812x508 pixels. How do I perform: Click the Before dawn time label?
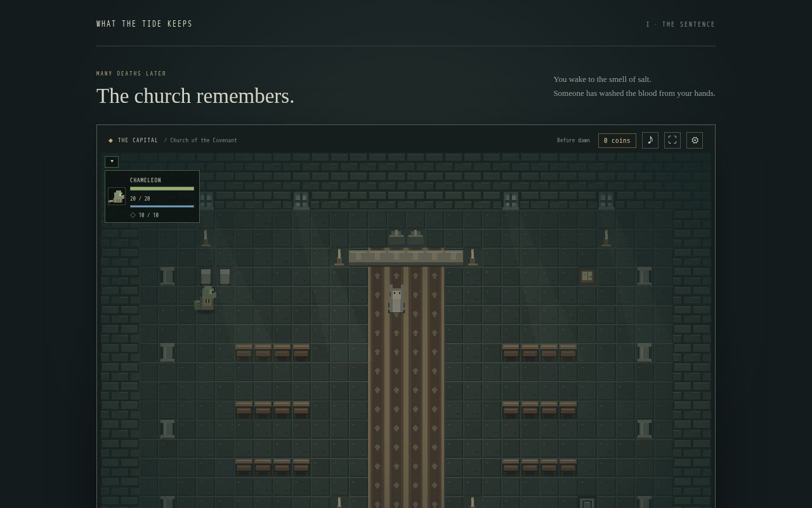573,140
